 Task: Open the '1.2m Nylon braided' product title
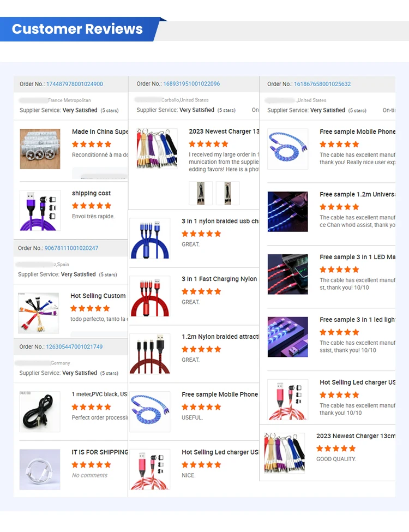pyautogui.click(x=220, y=337)
